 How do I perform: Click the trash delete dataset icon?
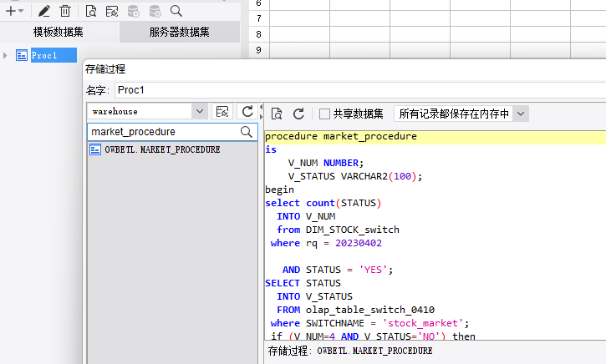[x=65, y=11]
